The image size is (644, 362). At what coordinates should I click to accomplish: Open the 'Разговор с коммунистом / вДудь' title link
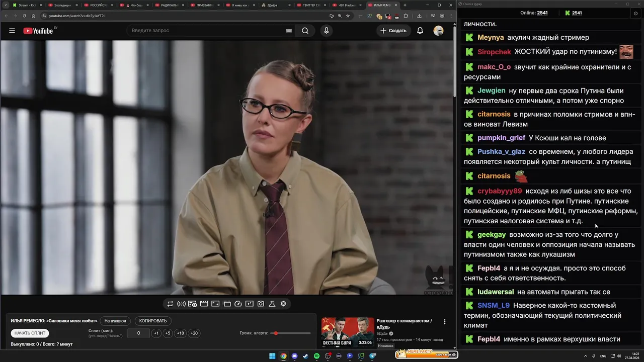pos(404,324)
